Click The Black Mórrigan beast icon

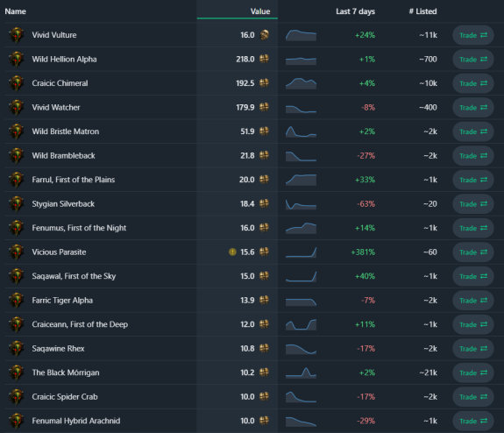17,373
